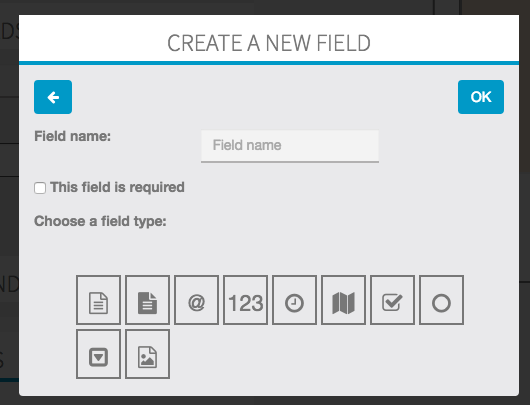
Task: Click the 'Field name:' label
Action: 72,136
